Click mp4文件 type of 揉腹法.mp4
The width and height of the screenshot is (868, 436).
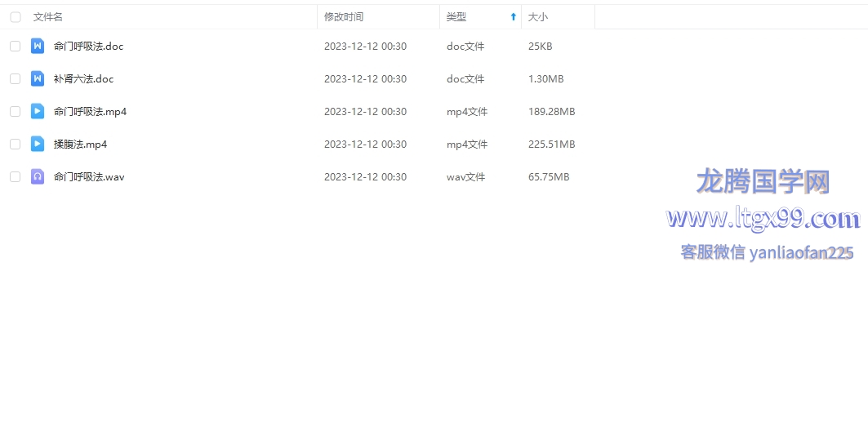(467, 144)
